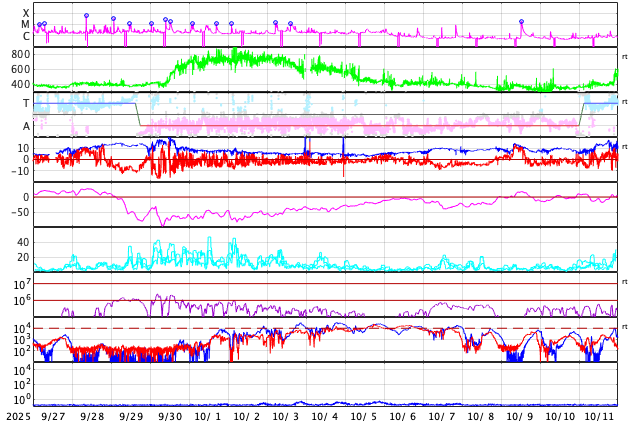Viewport: 634px width, 424px height.
Task: Click the 10/11 date label
Action: tap(599, 416)
